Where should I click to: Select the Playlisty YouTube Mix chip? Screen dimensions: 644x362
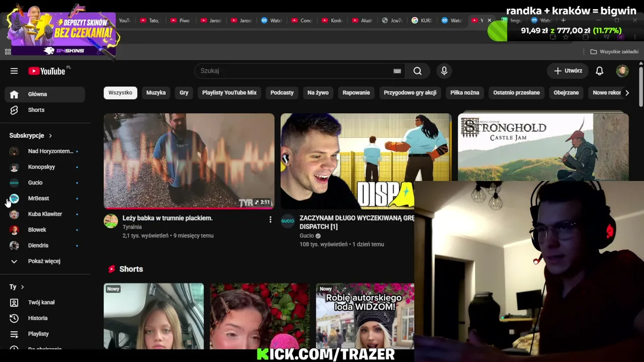[x=229, y=93]
